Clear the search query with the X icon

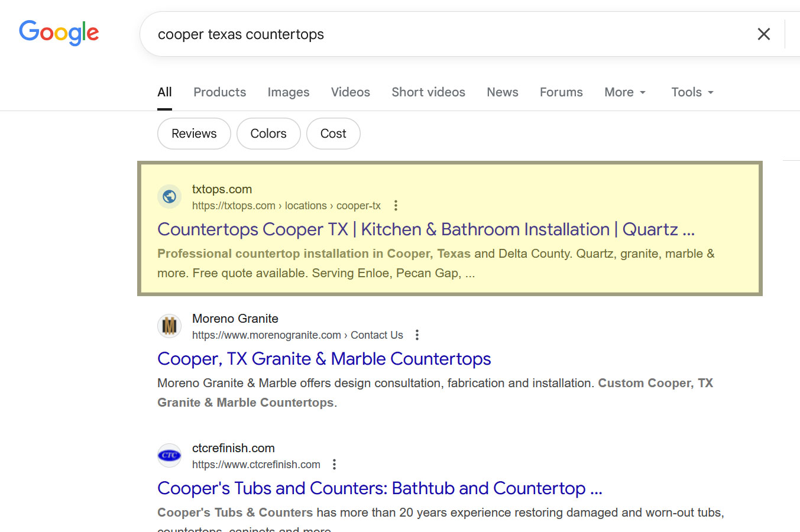(763, 34)
